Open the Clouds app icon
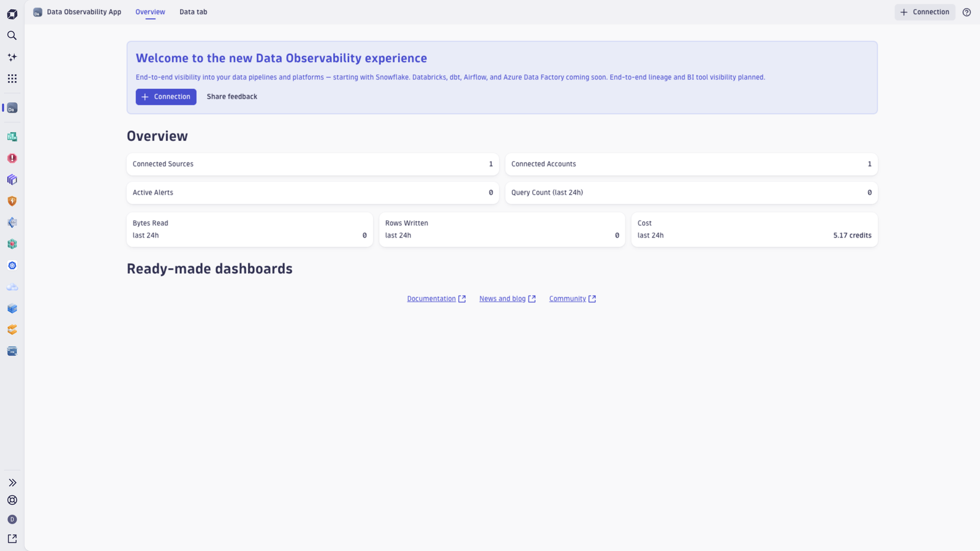This screenshot has height=551, width=980. coord(12,287)
